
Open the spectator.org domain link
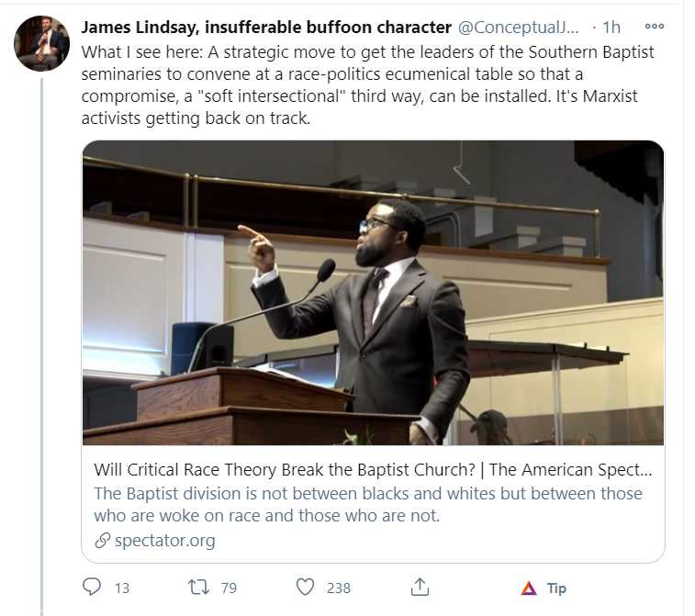pyautogui.click(x=165, y=540)
